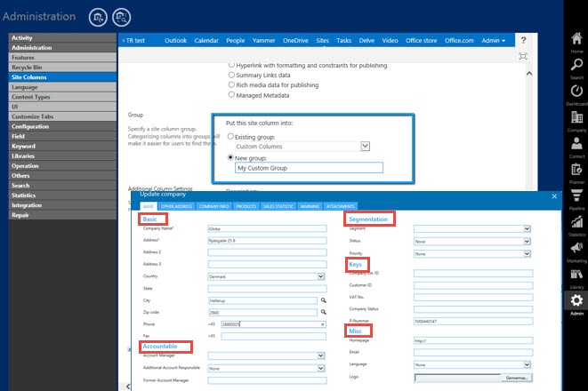
Task: Open the Dashboard gauge icon
Action: 576,91
